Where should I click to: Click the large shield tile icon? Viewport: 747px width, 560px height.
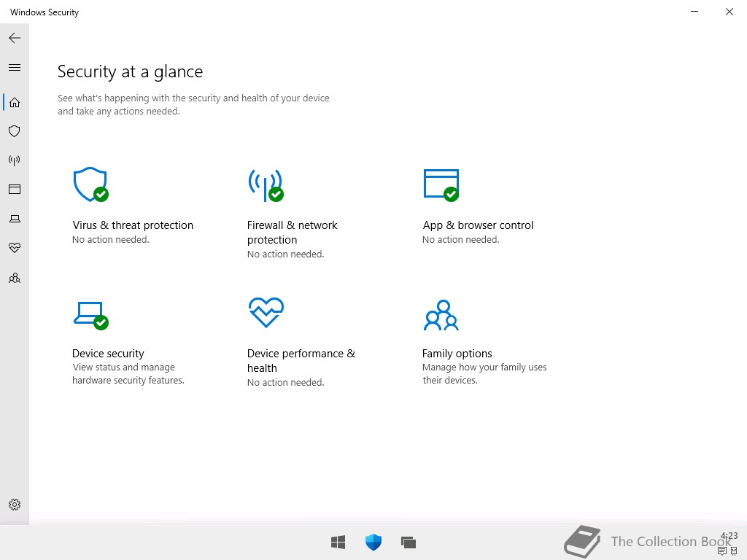tap(90, 184)
